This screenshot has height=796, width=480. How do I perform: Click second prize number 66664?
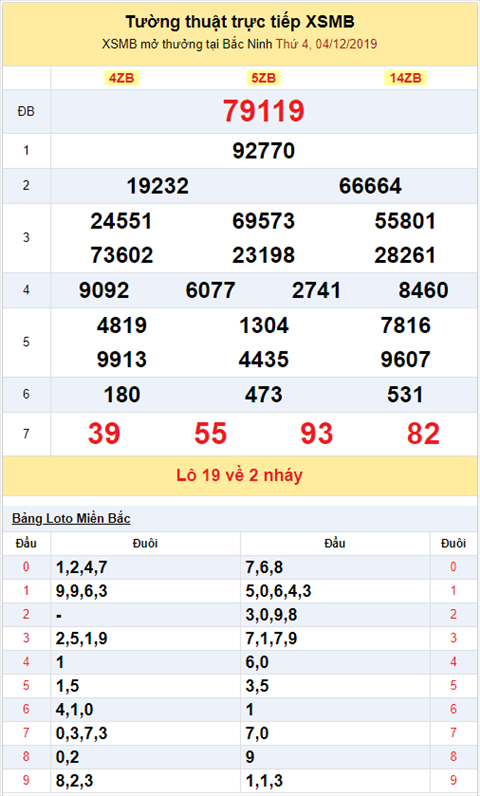click(370, 186)
